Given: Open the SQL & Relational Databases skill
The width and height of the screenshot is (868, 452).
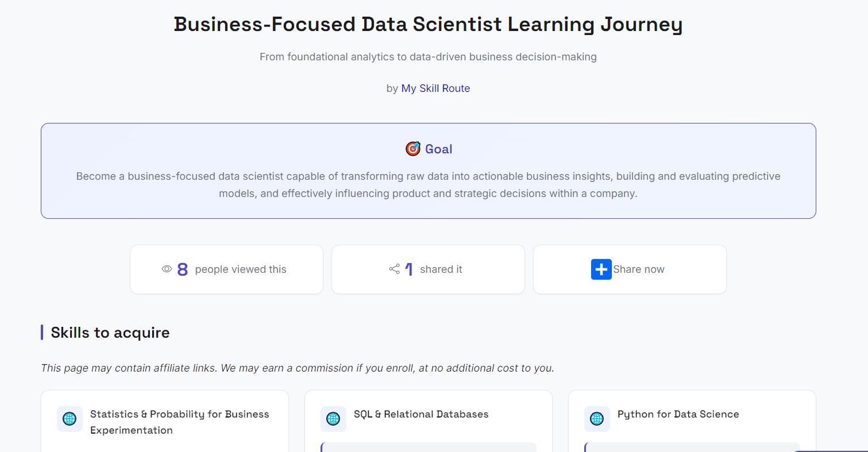Looking at the screenshot, I should click(x=421, y=414).
